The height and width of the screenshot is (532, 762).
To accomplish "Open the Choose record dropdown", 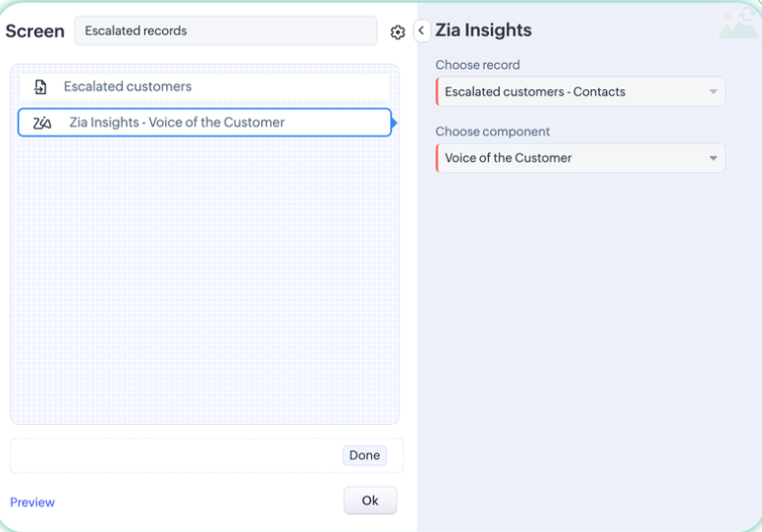I will 579,92.
